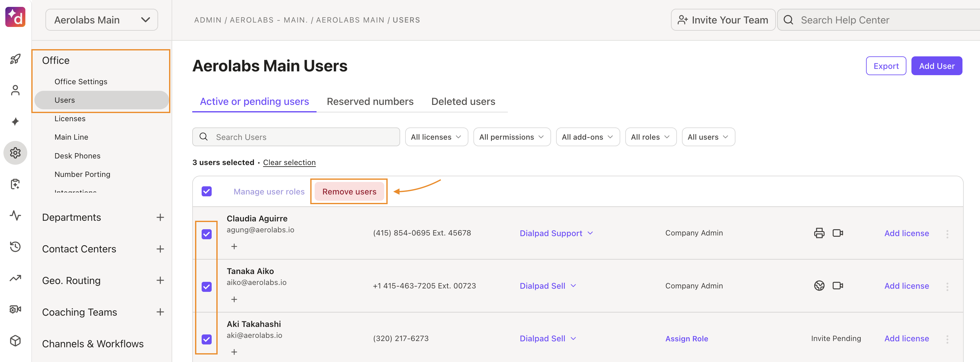Open more options menu for Claudia Aguirre
The height and width of the screenshot is (362, 980).
[x=947, y=234]
